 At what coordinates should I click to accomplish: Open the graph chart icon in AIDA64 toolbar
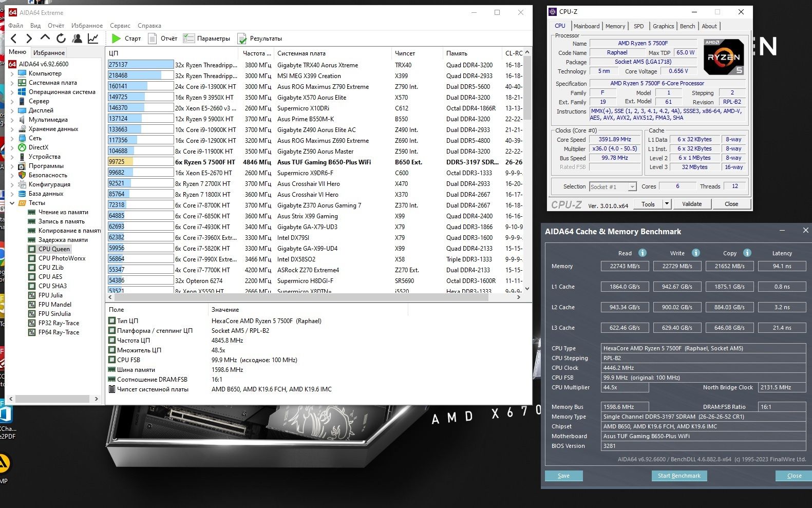click(93, 39)
